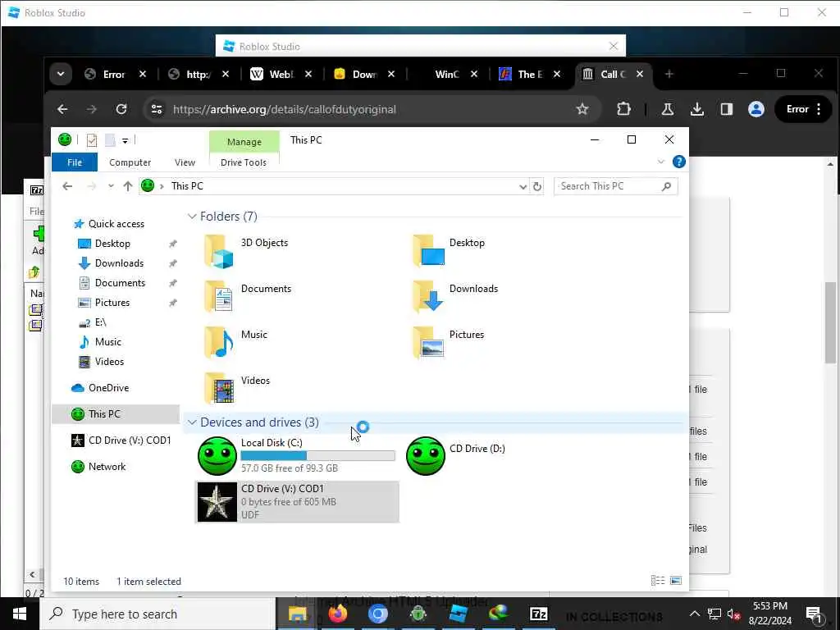Viewport: 840px width, 630px height.
Task: Open 7-Zip from the taskbar
Action: (538, 614)
